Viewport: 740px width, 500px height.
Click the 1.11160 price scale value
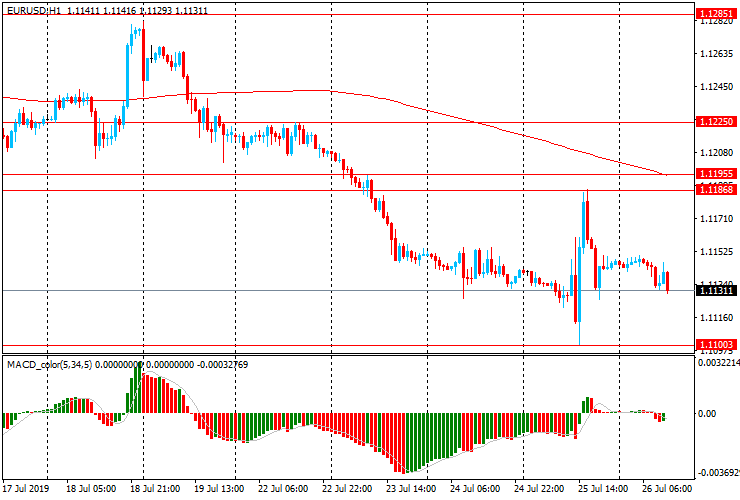[x=716, y=318]
